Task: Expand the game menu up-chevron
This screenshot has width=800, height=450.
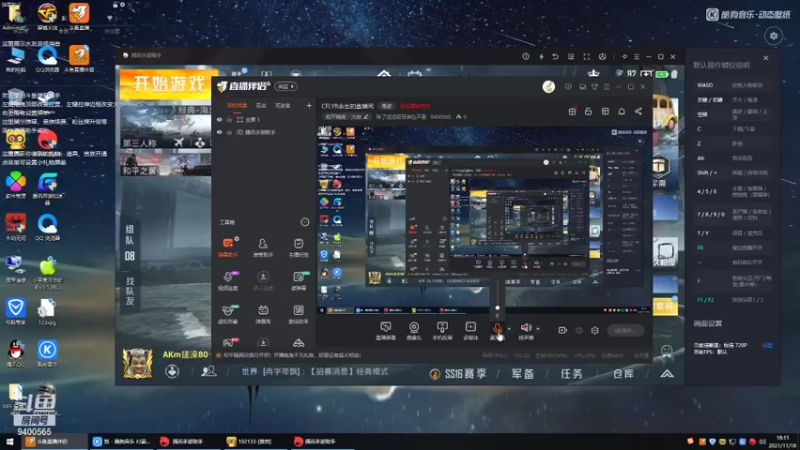Action: tap(667, 374)
